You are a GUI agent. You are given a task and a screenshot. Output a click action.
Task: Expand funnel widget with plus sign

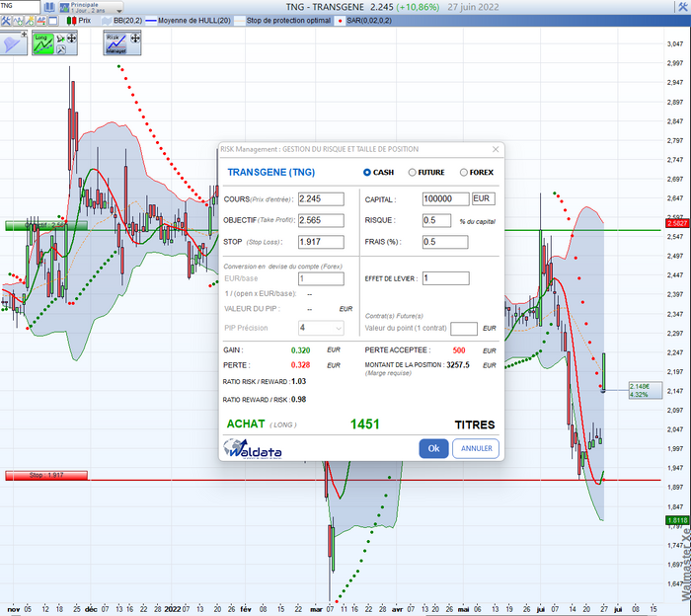coord(24,34)
